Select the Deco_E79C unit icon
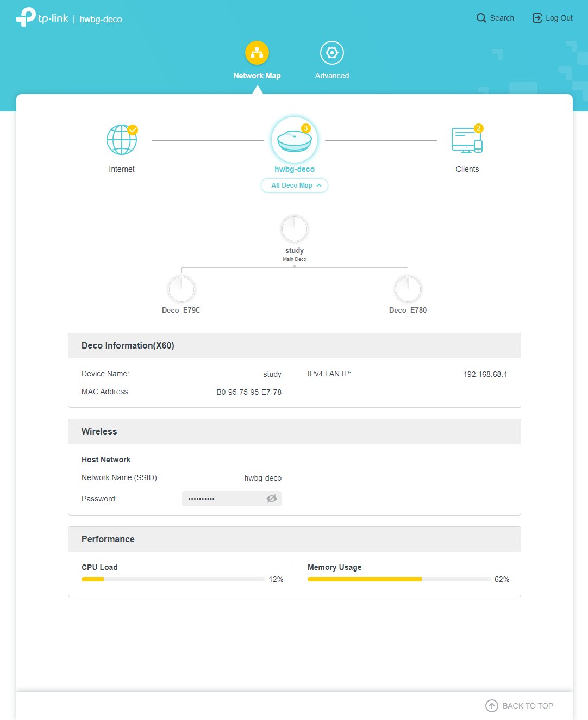The width and height of the screenshot is (588, 720). pyautogui.click(x=181, y=289)
